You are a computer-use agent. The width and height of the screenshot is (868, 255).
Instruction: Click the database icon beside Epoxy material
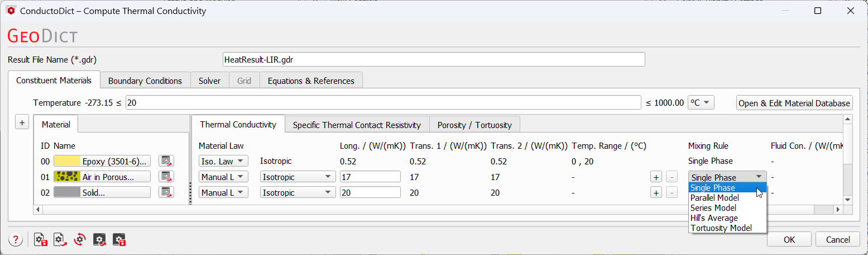click(166, 161)
